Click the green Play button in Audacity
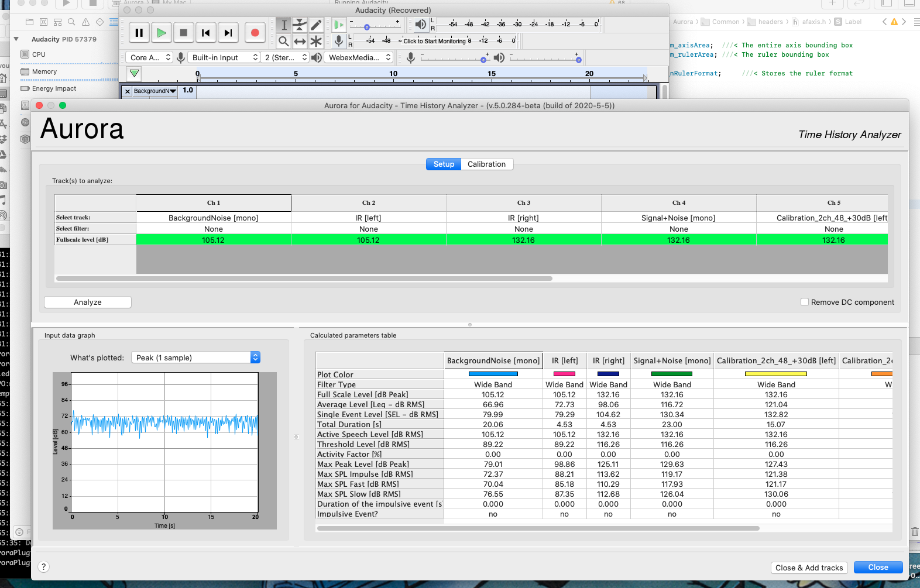 click(x=161, y=33)
